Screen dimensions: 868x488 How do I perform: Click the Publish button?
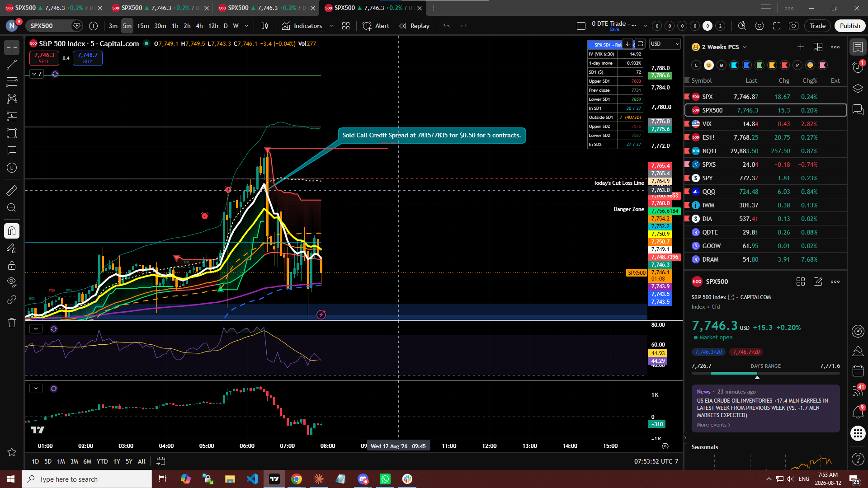tap(850, 26)
